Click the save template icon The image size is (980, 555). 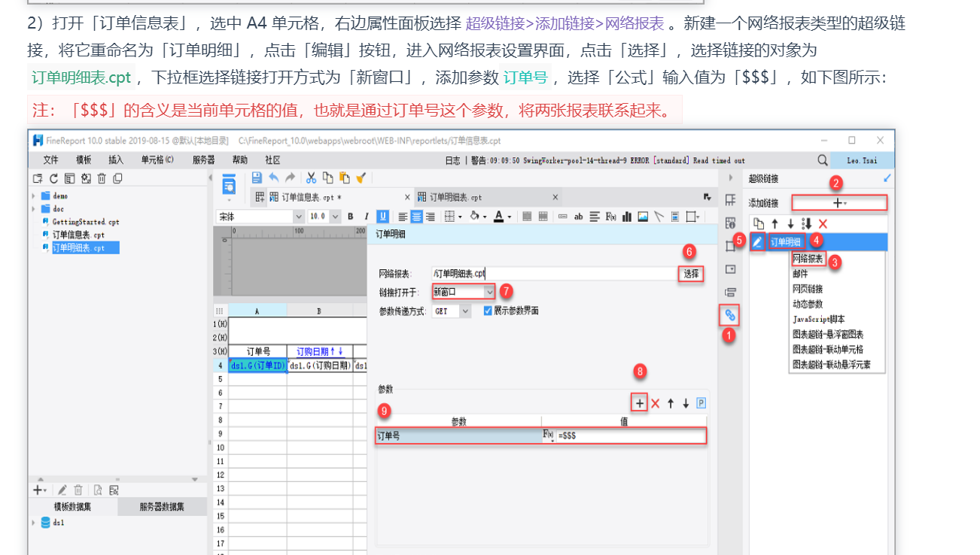(x=257, y=177)
